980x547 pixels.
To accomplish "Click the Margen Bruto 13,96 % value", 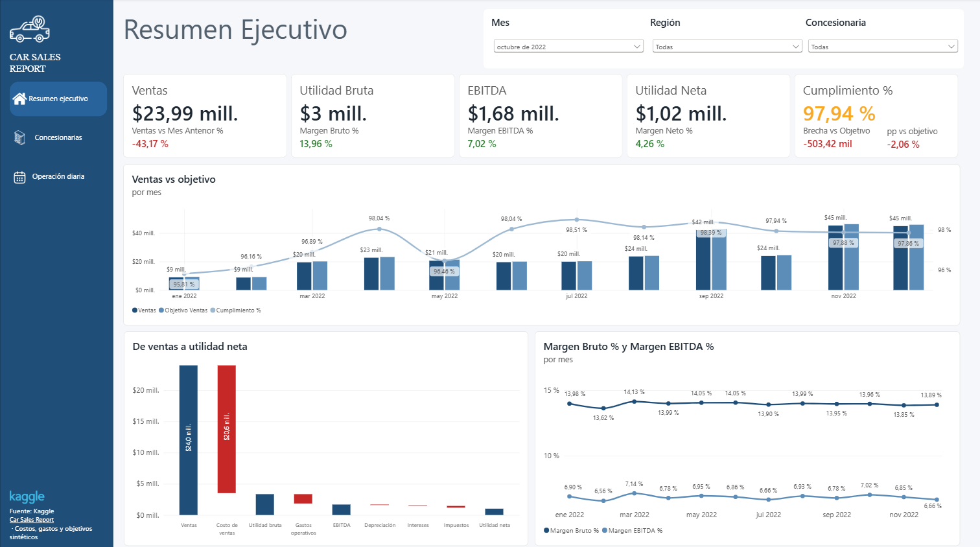I will click(316, 144).
